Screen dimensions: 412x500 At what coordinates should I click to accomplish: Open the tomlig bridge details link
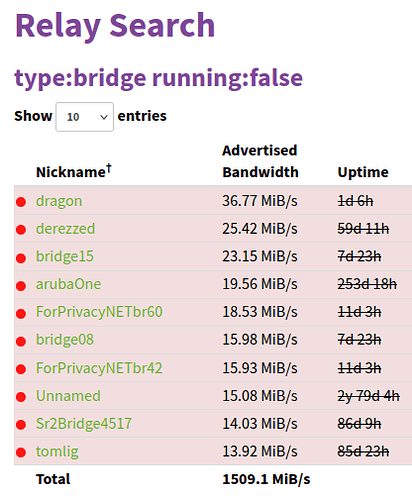[x=57, y=452]
